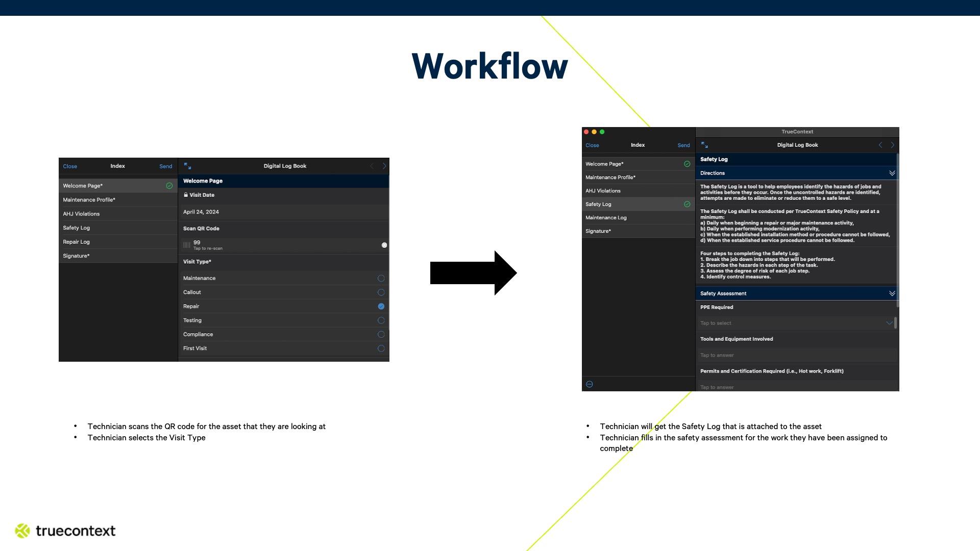The width and height of the screenshot is (980, 551).
Task: Click the lock icon next to Visit Date
Action: tap(185, 195)
